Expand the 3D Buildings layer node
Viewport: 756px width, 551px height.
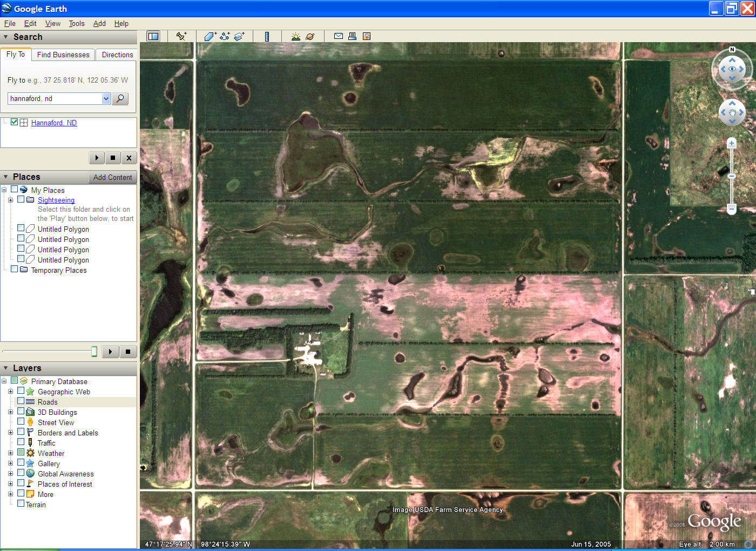[x=10, y=412]
